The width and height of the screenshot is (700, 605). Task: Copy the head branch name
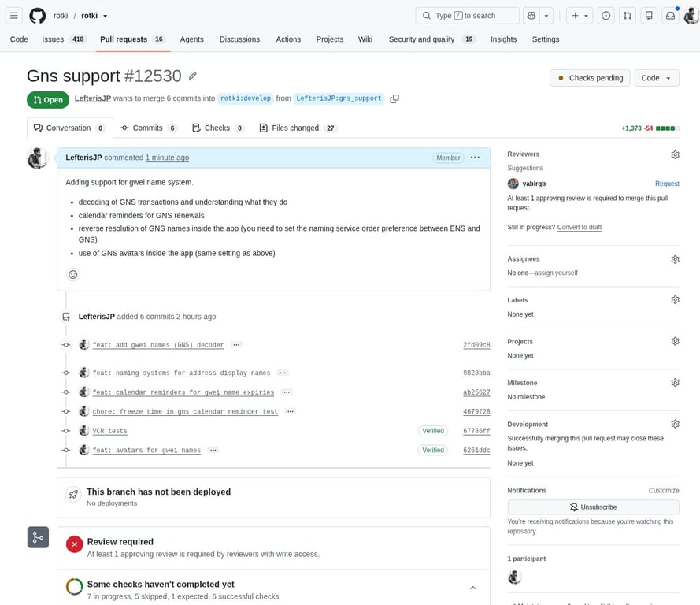click(394, 98)
